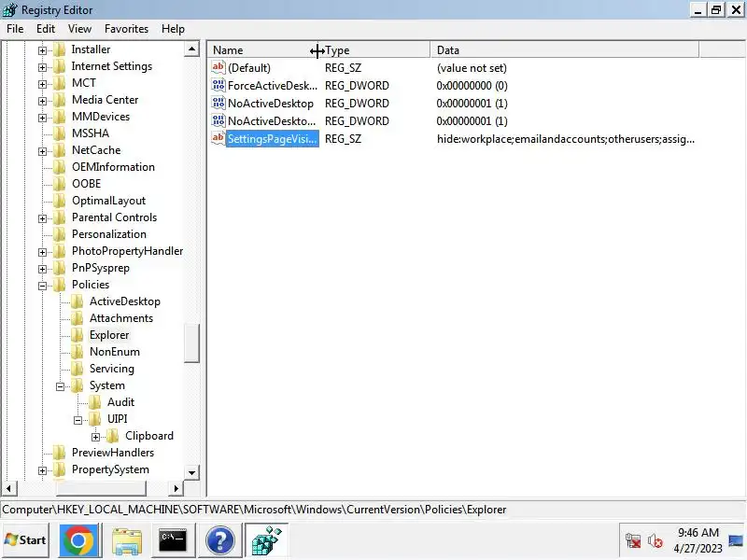Open the Help icon in taskbar
This screenshot has height=560, width=747.
220,540
